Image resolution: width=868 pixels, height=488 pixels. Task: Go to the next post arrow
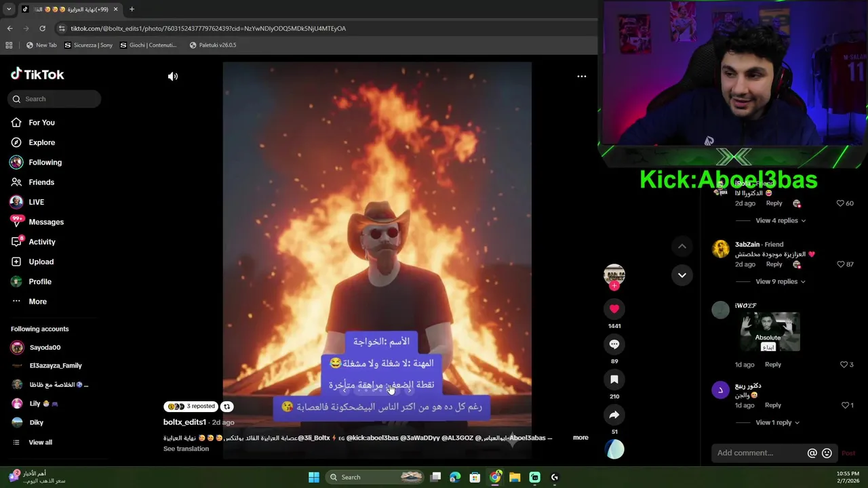click(x=682, y=274)
